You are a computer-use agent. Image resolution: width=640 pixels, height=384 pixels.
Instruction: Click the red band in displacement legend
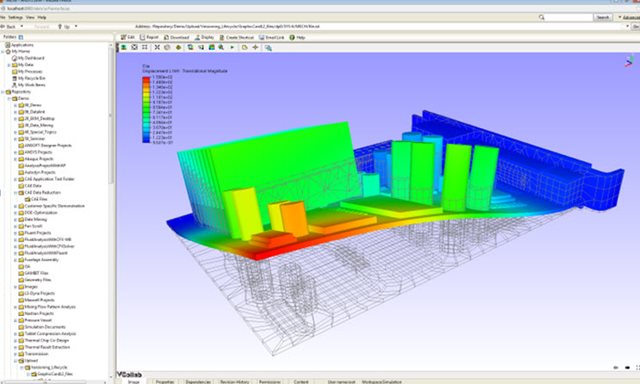coord(146,78)
